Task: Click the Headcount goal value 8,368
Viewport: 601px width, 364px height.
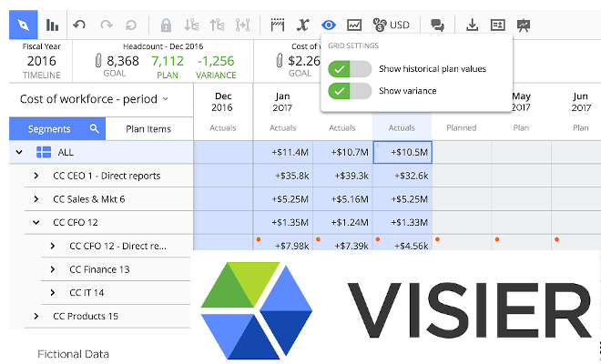Action: pyautogui.click(x=123, y=61)
